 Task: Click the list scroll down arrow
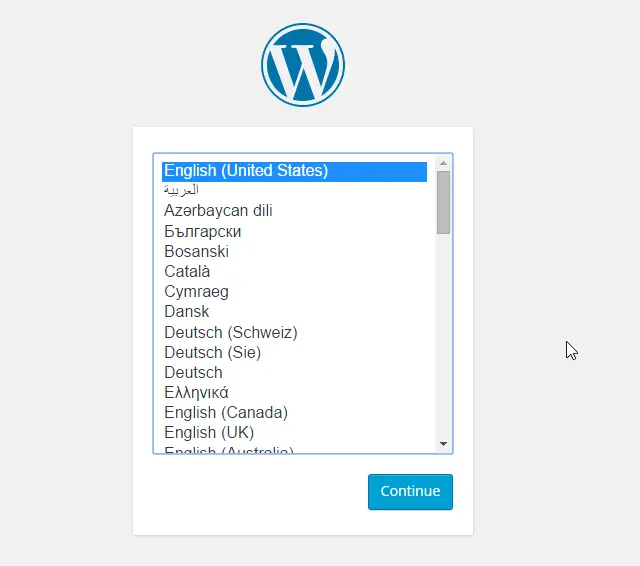443,444
